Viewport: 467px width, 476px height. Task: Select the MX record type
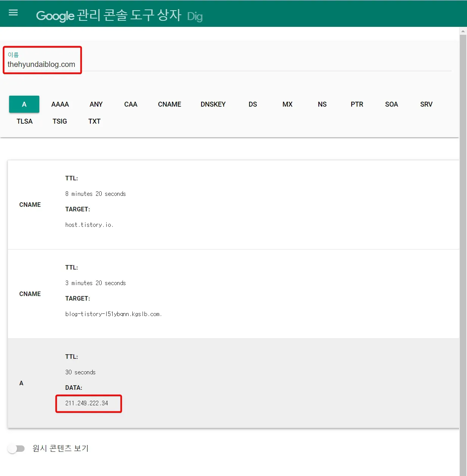287,104
